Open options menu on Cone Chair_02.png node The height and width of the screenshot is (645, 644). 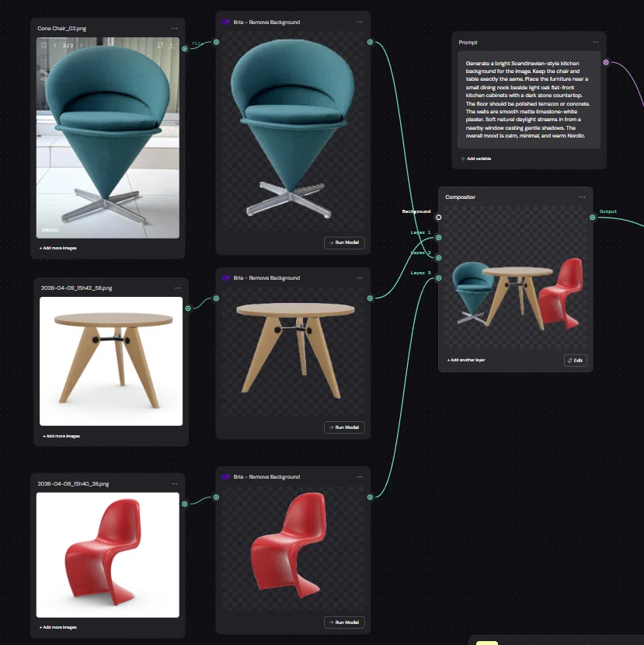click(x=174, y=29)
